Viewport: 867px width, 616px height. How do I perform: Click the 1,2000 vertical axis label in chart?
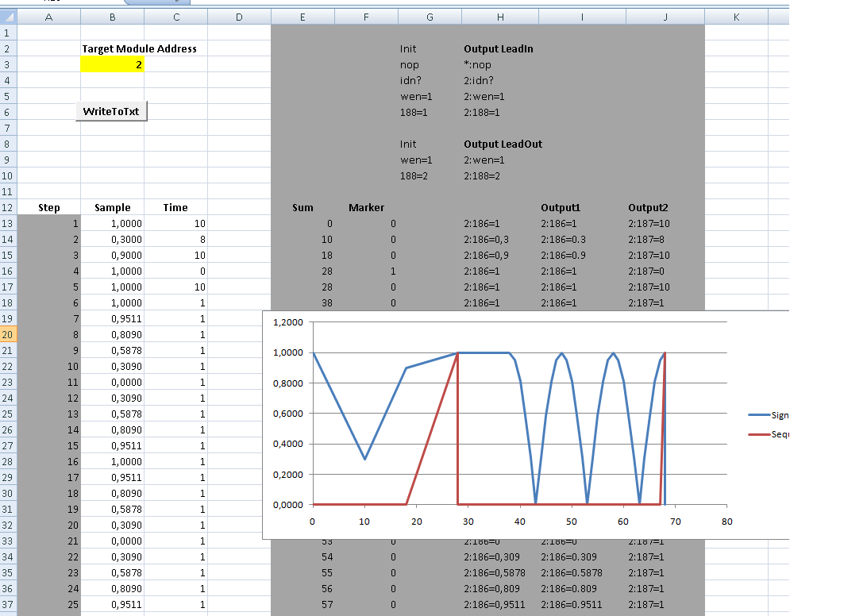(287, 323)
